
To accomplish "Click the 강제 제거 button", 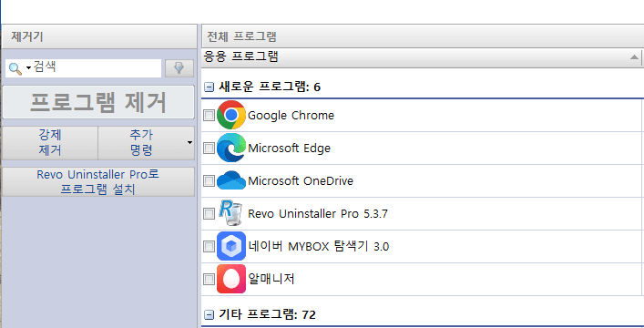I will [x=50, y=143].
